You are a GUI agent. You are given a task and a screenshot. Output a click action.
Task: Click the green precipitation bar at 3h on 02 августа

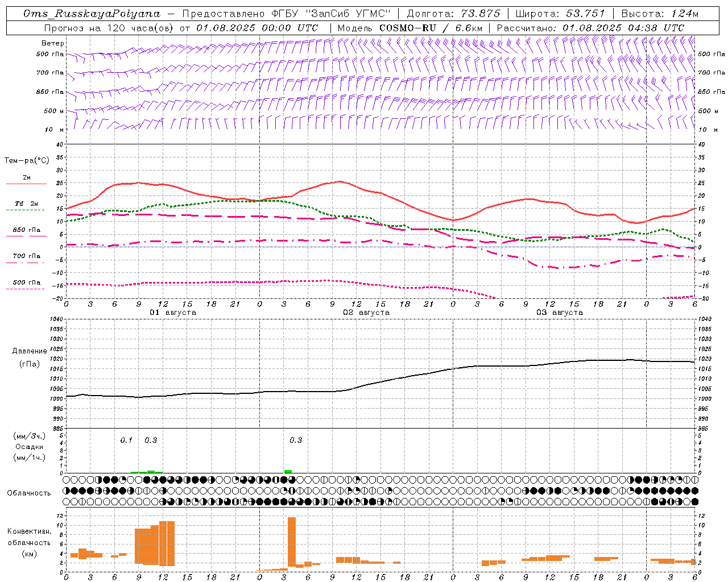288,471
